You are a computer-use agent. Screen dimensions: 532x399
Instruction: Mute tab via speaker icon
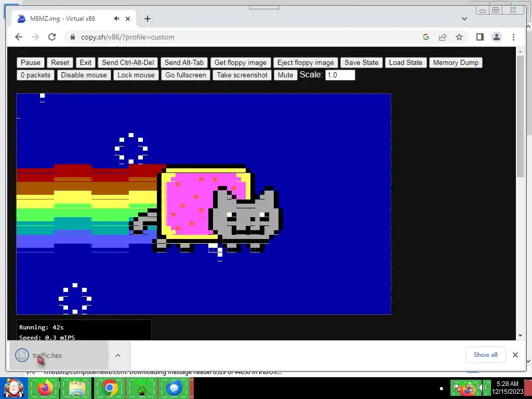pos(117,19)
